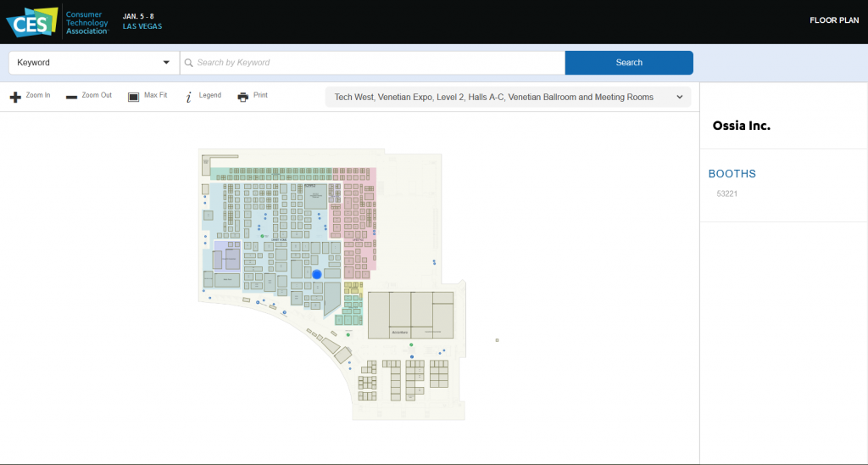Expand the Tech West hall selector dropdown
Screen dimensions: 868x465
coord(509,97)
